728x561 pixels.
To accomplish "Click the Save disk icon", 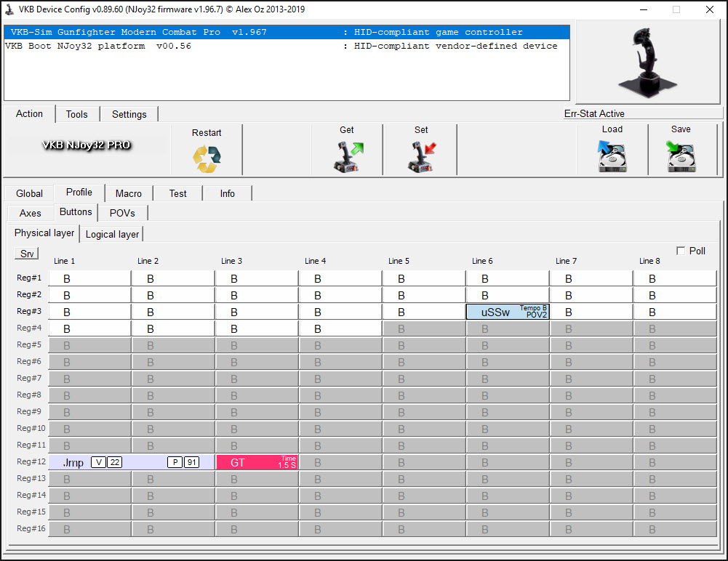I will (x=681, y=156).
